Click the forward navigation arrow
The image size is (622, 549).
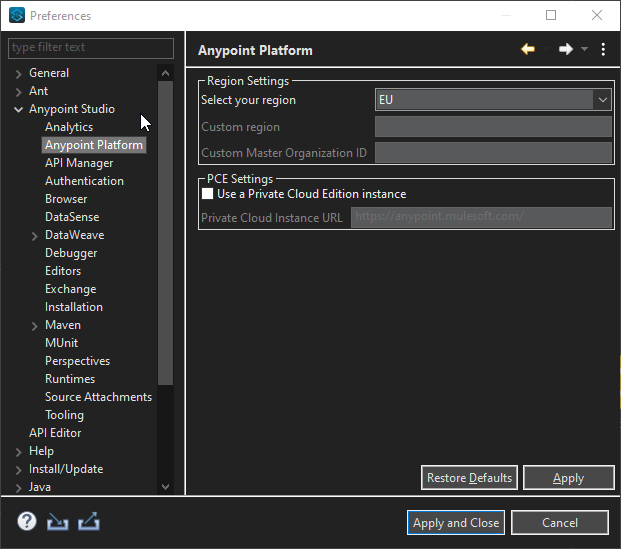click(566, 49)
